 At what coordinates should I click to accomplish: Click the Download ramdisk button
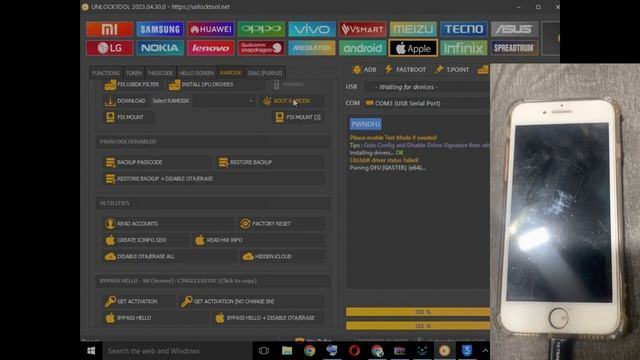pyautogui.click(x=125, y=101)
